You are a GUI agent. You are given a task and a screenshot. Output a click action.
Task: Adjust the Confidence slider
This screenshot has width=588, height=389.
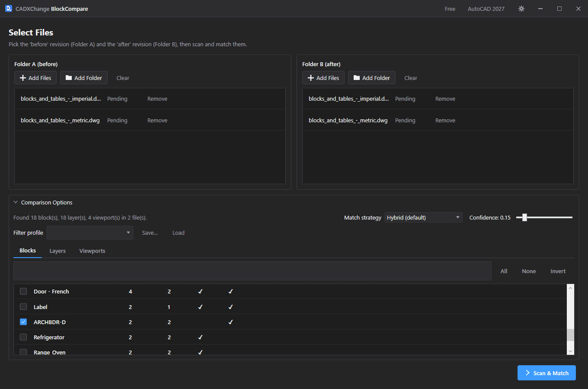click(x=524, y=217)
